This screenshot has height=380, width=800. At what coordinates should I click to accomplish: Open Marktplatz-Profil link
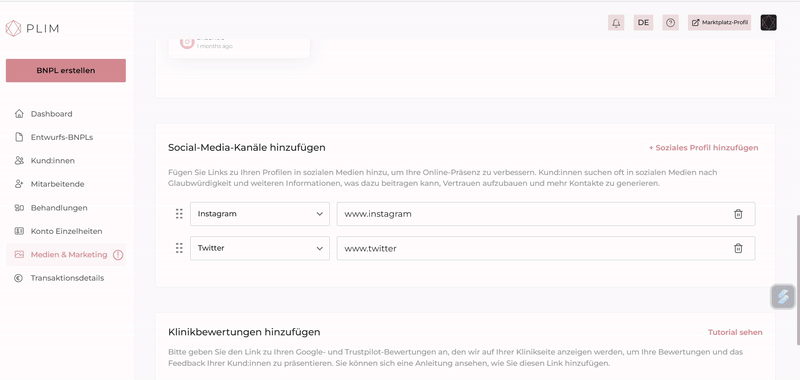[x=719, y=22]
